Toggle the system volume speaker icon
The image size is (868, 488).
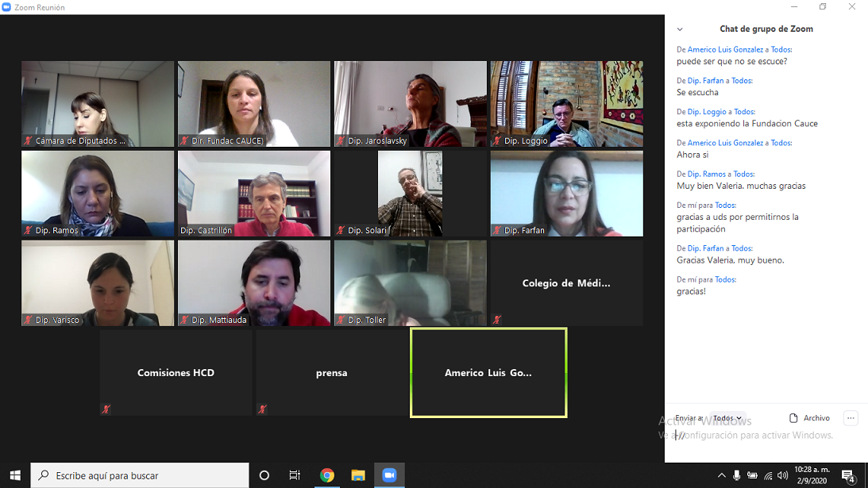[x=784, y=475]
